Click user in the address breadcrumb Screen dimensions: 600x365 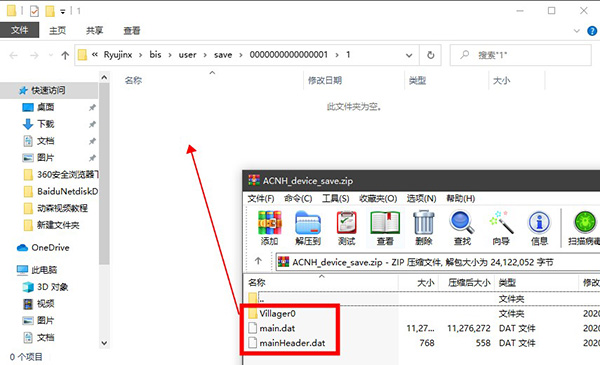coord(188,55)
